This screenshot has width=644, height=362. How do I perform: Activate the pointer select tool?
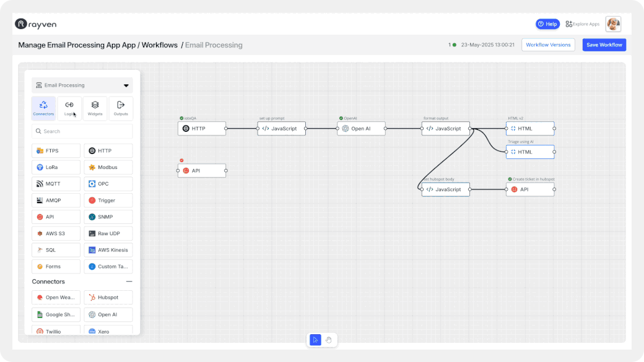tap(315, 340)
